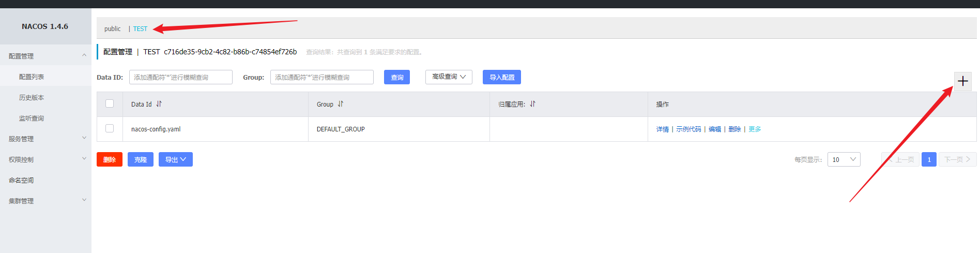
Task: Expand 服务管理 sidebar section
Action: coord(84,138)
